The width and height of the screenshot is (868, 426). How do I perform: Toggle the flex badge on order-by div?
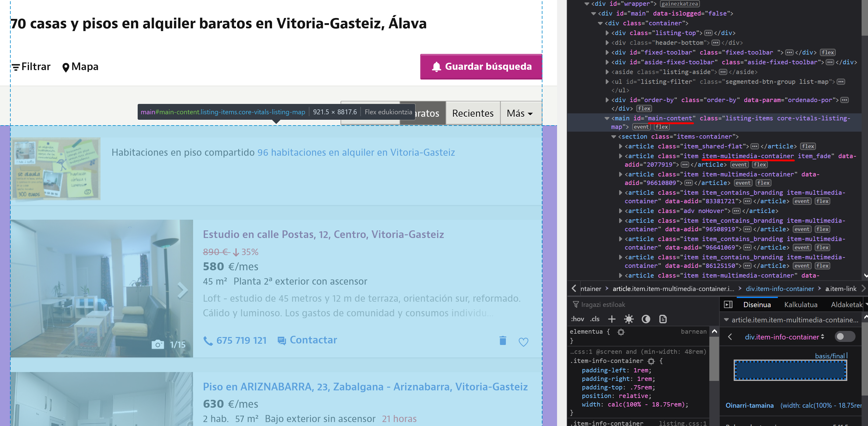(644, 108)
